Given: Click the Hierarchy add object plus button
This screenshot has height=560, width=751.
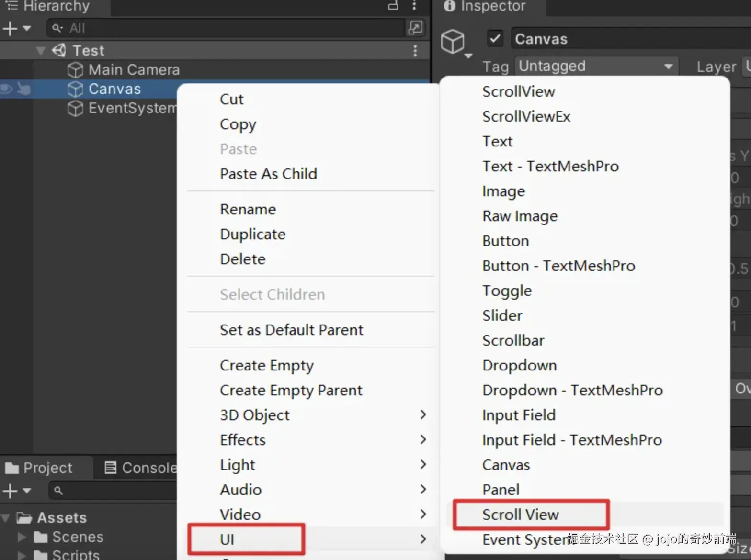Looking at the screenshot, I should [x=11, y=29].
